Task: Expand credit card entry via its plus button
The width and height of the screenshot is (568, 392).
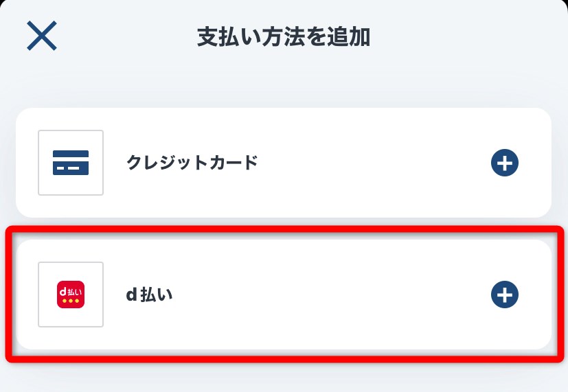Action: click(505, 163)
